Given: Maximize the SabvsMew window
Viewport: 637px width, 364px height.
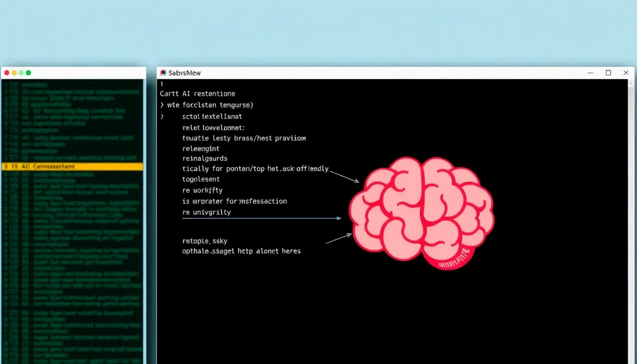Looking at the screenshot, I should pyautogui.click(x=609, y=73).
